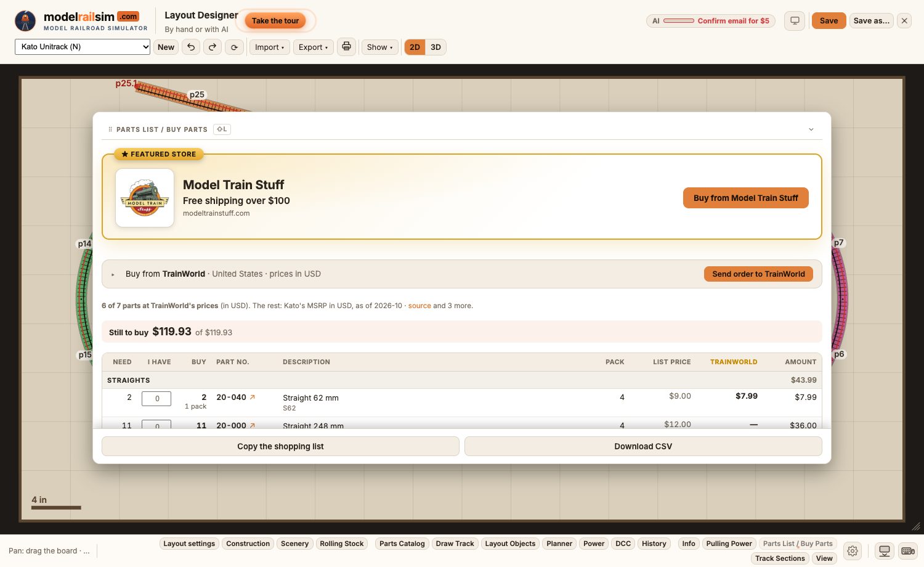Open the Layout settings tab
Viewport: 924px width, 567px height.
(189, 544)
